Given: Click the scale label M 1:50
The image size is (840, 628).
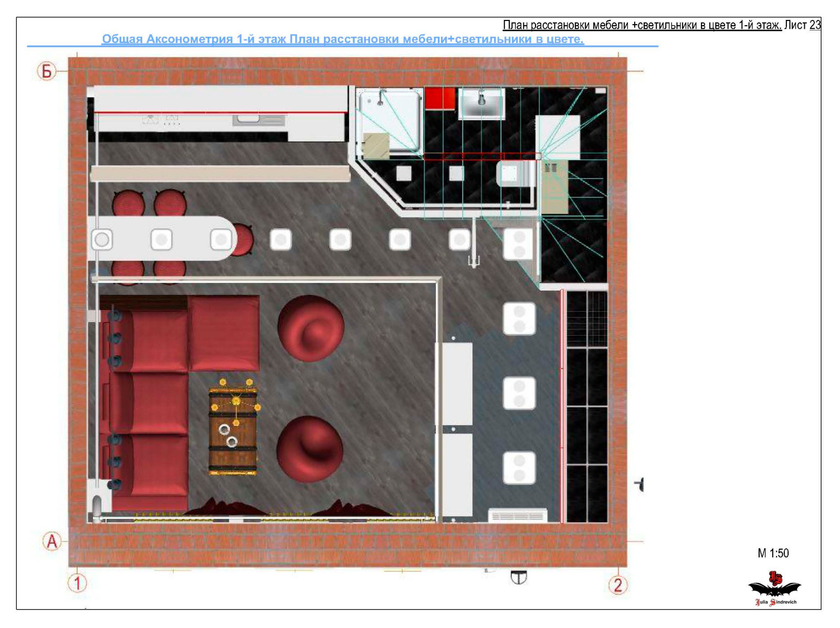Looking at the screenshot, I should (x=773, y=553).
